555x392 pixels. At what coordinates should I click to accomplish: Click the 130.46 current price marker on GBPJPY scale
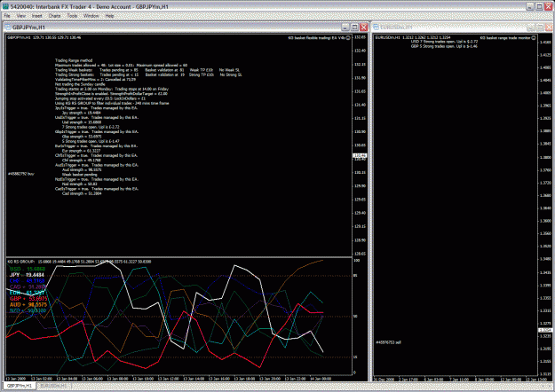pyautogui.click(x=360, y=155)
